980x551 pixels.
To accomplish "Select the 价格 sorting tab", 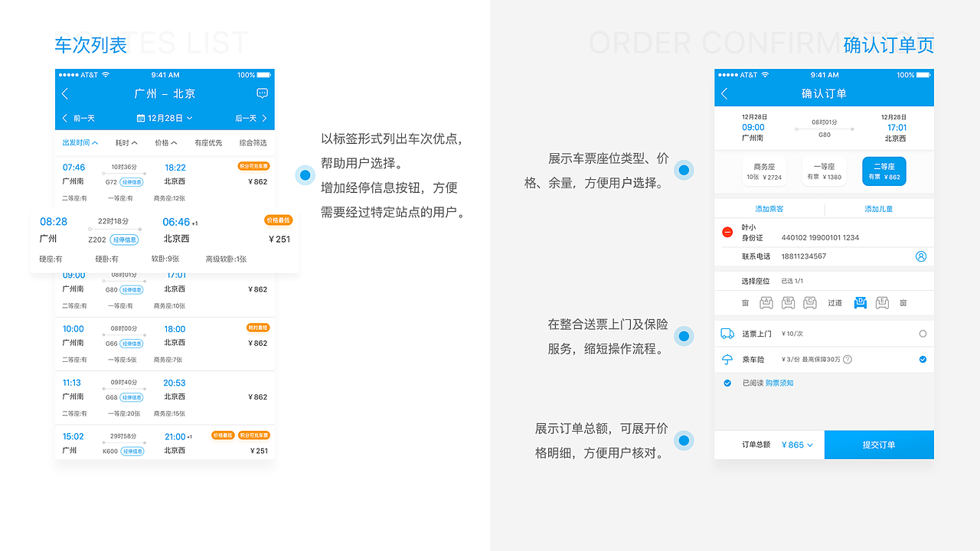I will click(165, 142).
